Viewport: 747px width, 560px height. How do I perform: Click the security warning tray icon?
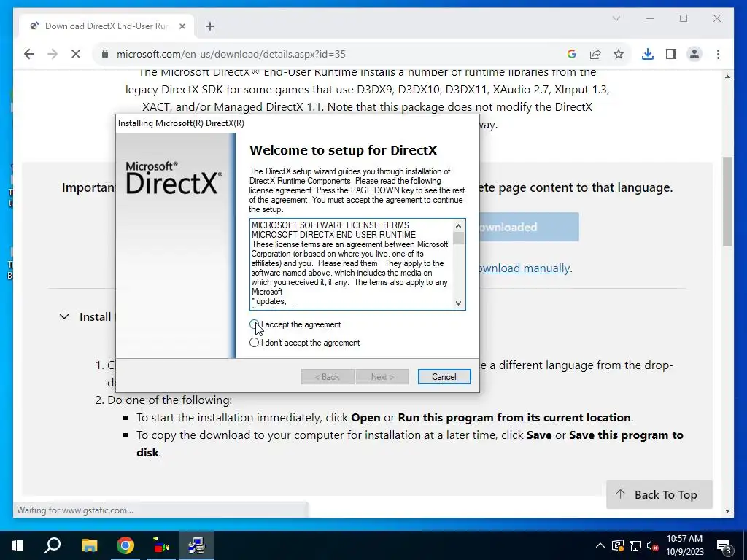pos(617,545)
